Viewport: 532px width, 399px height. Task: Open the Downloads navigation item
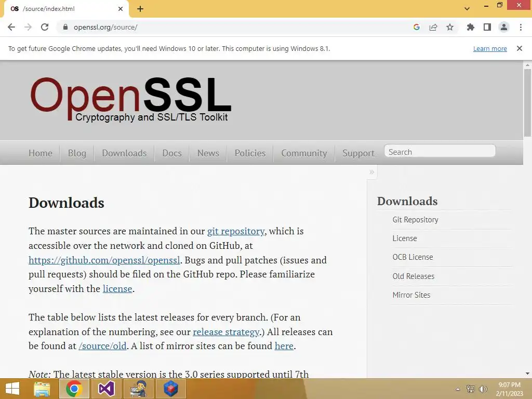124,153
